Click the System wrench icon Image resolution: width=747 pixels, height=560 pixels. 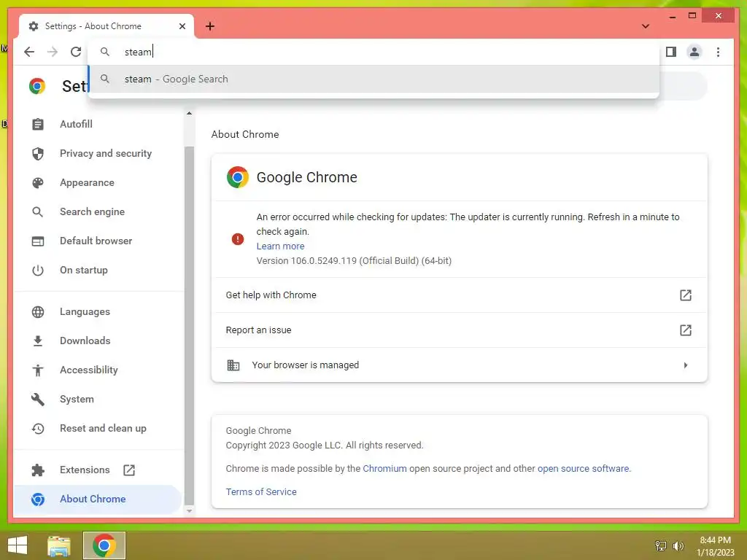(38, 399)
